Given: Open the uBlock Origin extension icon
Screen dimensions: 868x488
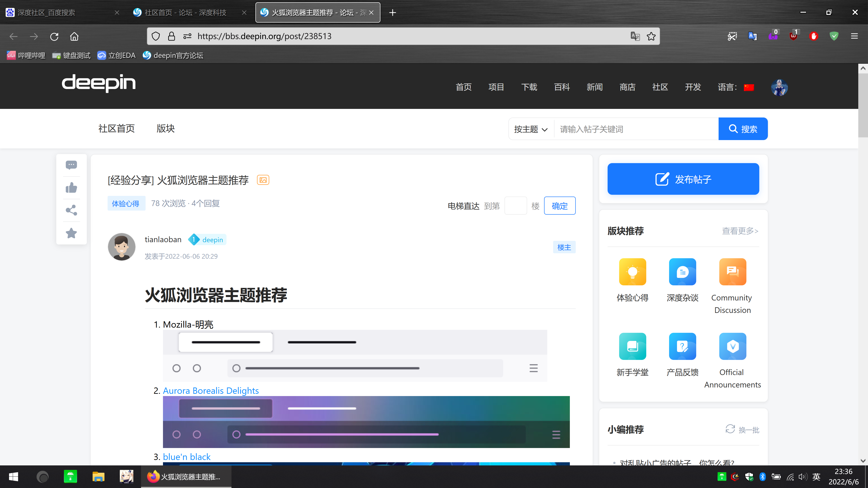Looking at the screenshot, I should pyautogui.click(x=794, y=36).
